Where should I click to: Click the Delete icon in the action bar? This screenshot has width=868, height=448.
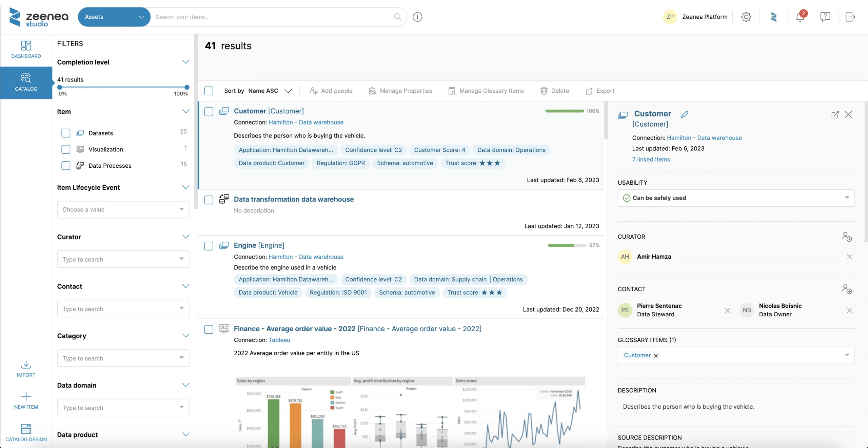point(544,91)
